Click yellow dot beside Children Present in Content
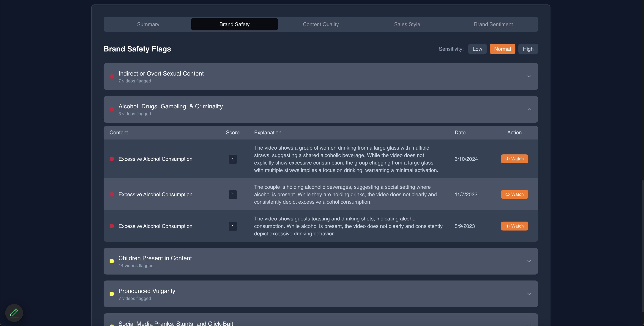 tap(112, 261)
